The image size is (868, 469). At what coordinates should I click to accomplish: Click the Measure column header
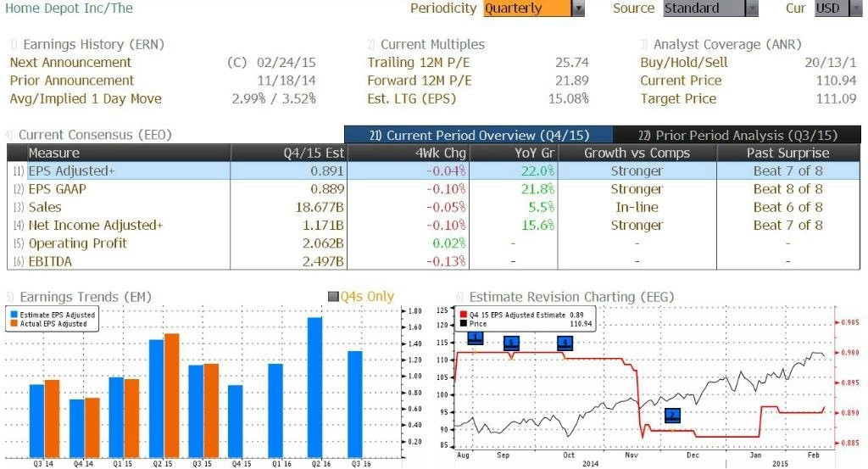[x=129, y=153]
